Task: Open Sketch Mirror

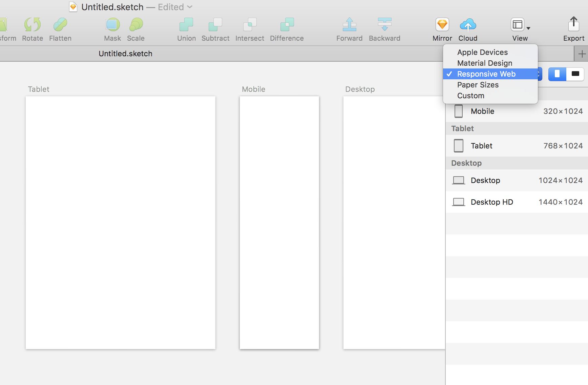Action: (x=442, y=25)
